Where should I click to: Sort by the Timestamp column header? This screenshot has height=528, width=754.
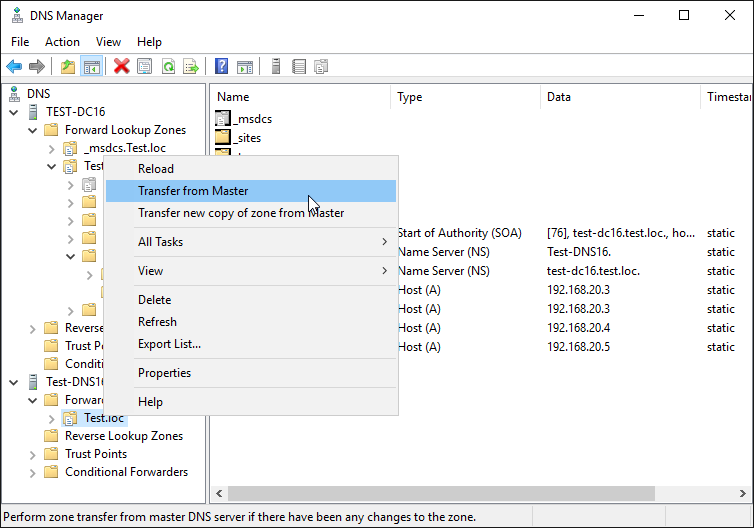click(727, 97)
